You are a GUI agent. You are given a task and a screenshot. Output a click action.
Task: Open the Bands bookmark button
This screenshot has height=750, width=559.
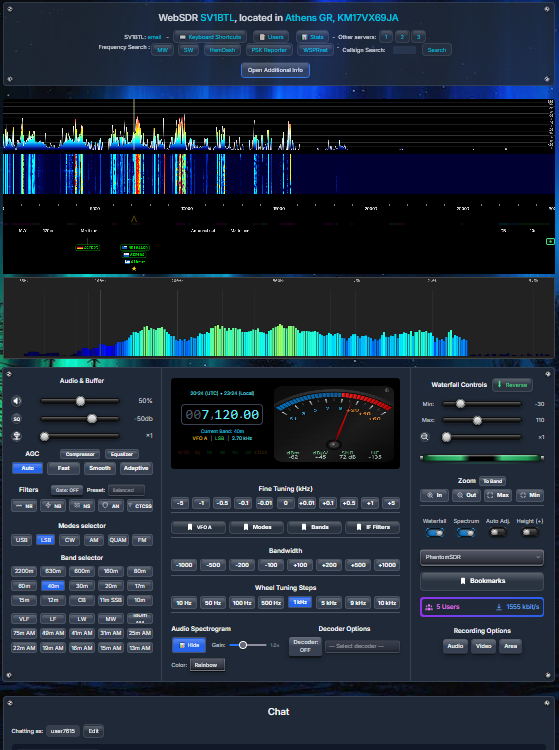tap(314, 527)
